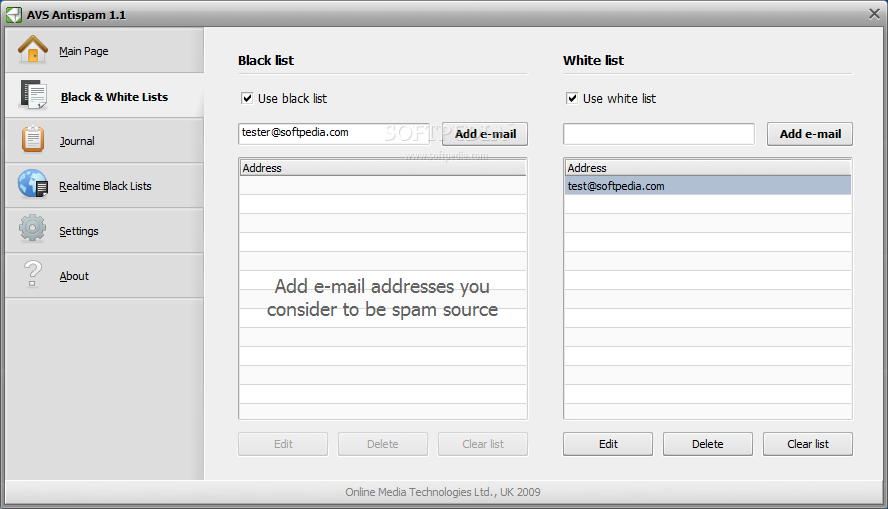Click the Realtime Black Lists globe icon
The height and width of the screenshot is (509, 888).
pyautogui.click(x=33, y=184)
